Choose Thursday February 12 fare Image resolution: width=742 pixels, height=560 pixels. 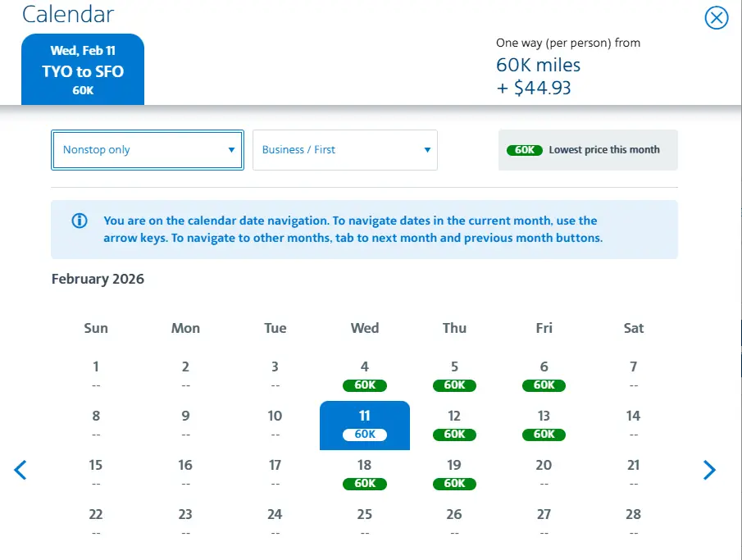tap(454, 425)
